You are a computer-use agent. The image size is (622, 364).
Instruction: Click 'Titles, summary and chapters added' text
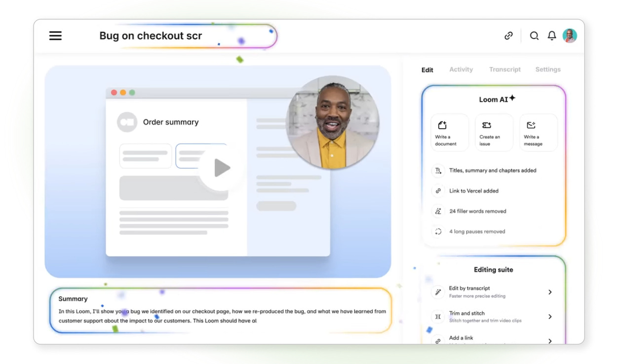(x=493, y=171)
